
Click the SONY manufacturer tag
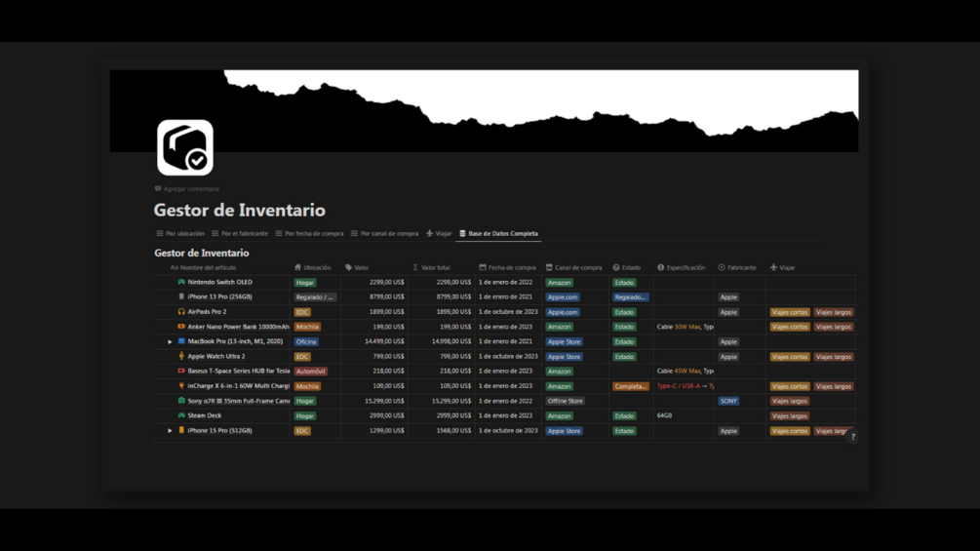[x=728, y=401]
